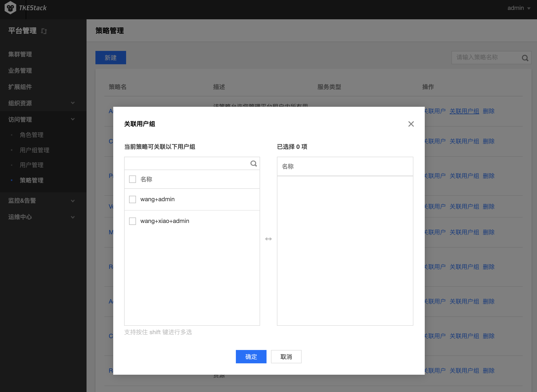
Task: Click the 新建 button
Action: [x=111, y=58]
